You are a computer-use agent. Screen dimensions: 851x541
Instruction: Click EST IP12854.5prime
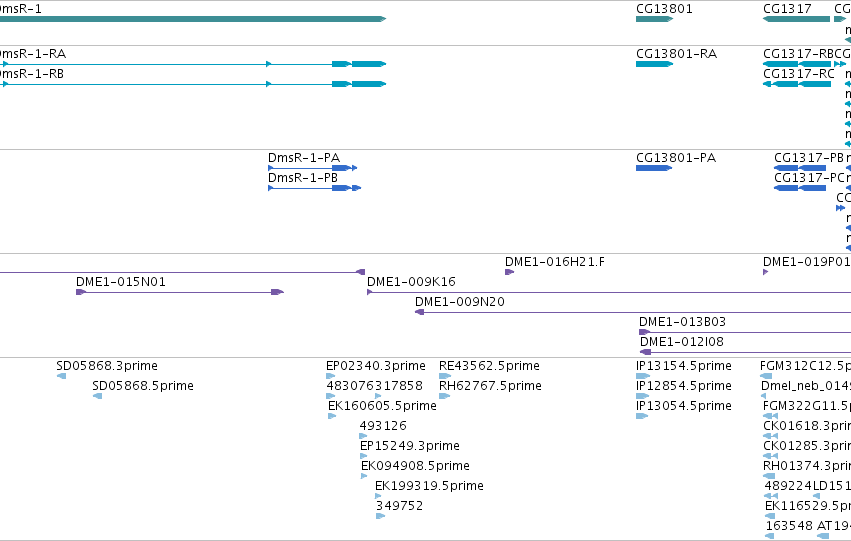coord(643,396)
